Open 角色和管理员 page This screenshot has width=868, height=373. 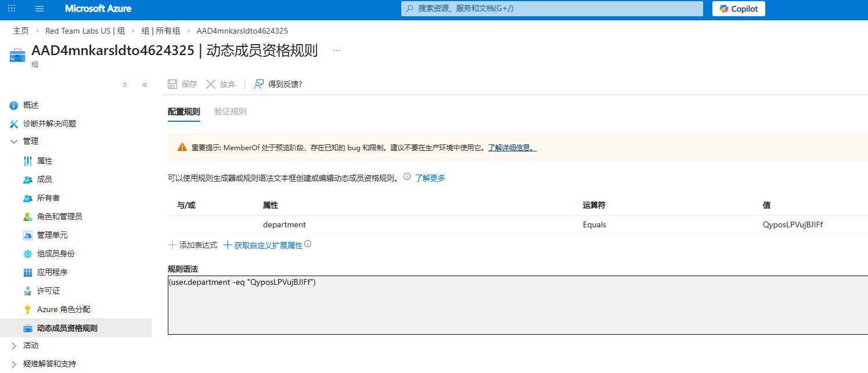click(59, 216)
